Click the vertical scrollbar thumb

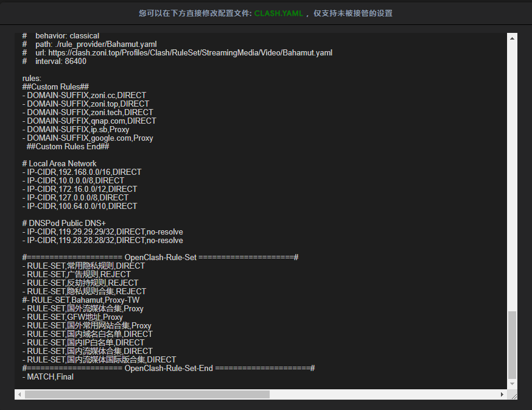[x=512, y=344]
